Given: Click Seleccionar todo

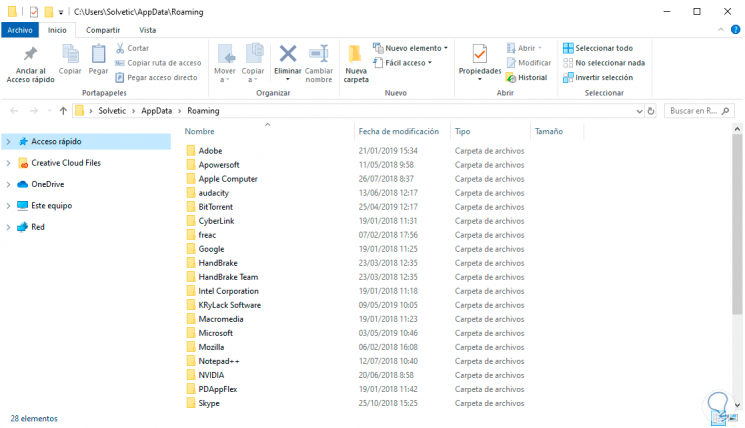Looking at the screenshot, I should click(598, 48).
